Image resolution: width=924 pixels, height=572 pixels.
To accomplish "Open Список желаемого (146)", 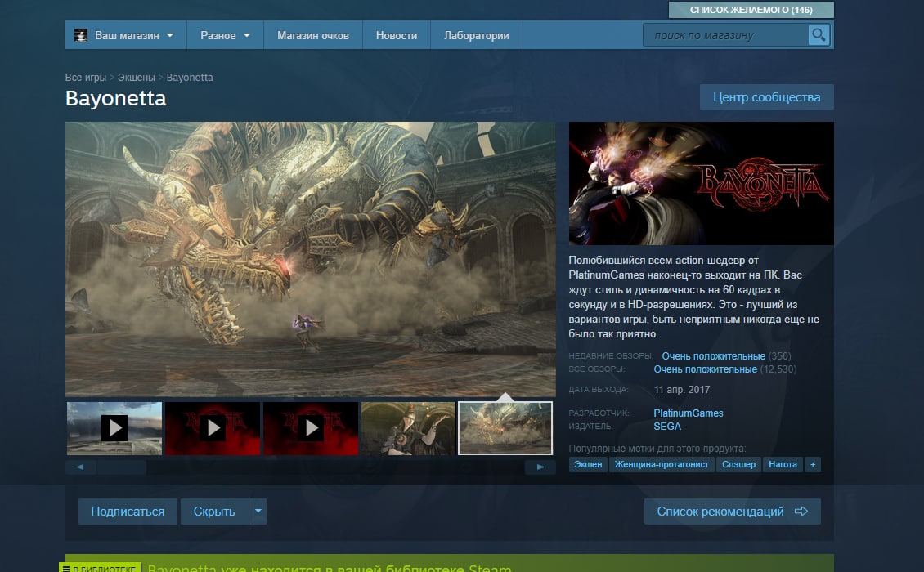I will click(x=751, y=10).
